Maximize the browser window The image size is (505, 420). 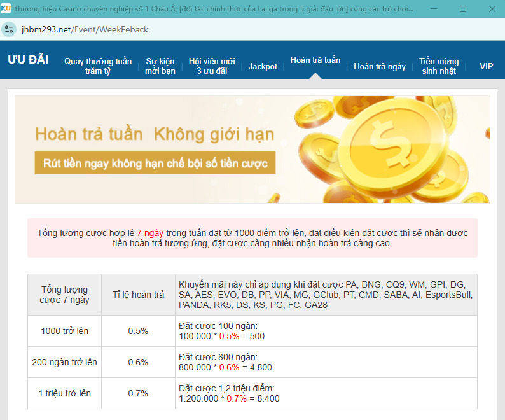pos(462,9)
